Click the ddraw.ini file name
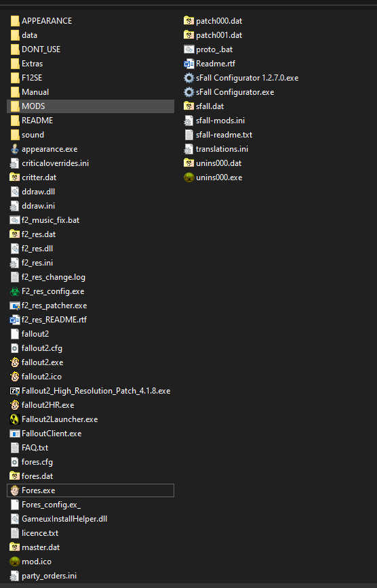377x588 pixels. [x=38, y=206]
